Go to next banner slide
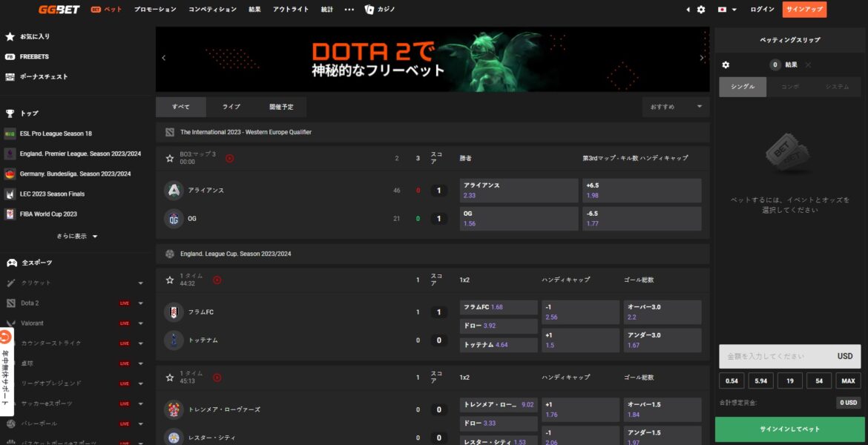 pyautogui.click(x=702, y=58)
